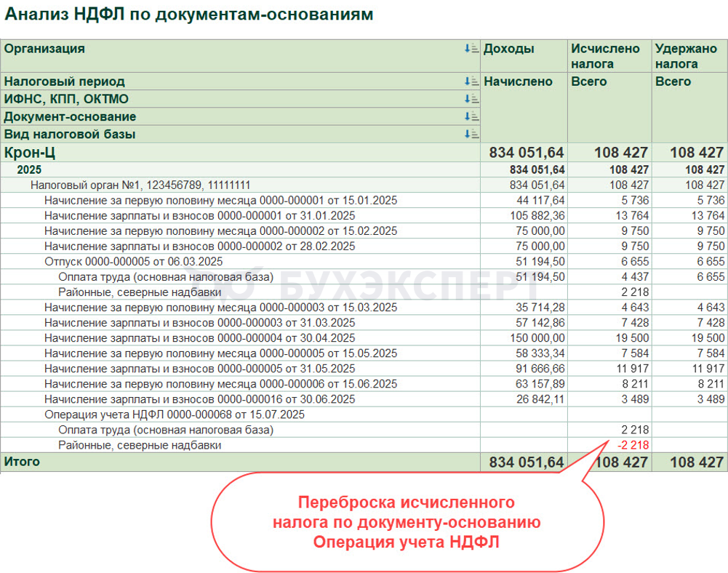Open Начисление за первую половину месяца 0000-000002 от 15.02.2025
The image size is (728, 573).
click(220, 231)
